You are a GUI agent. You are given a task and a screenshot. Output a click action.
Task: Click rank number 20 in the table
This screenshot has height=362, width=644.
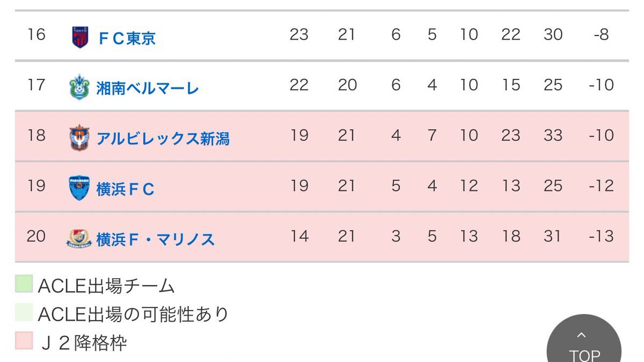tap(36, 236)
